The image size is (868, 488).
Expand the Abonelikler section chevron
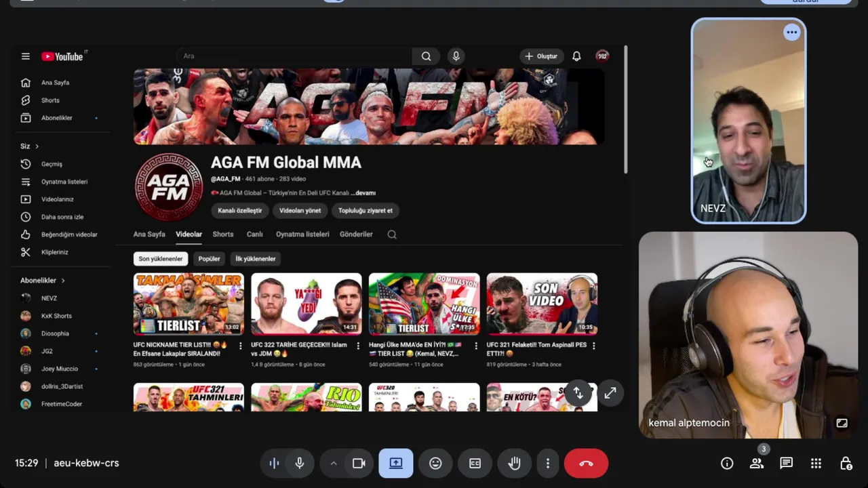point(63,281)
